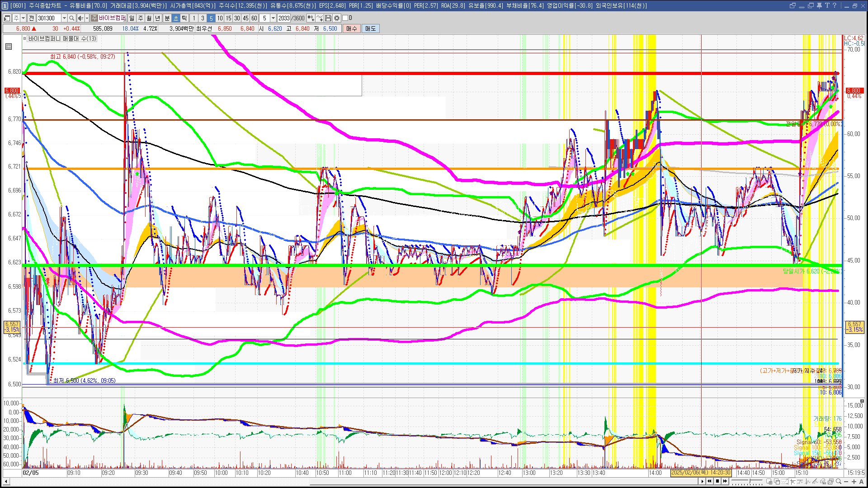Click the 매수 buy button
Screen dimensions: 868x488
pos(352,28)
